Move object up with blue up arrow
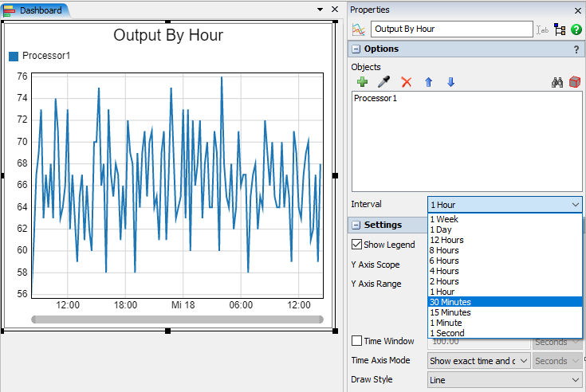Screen dimensions: 586x392 (x=428, y=82)
